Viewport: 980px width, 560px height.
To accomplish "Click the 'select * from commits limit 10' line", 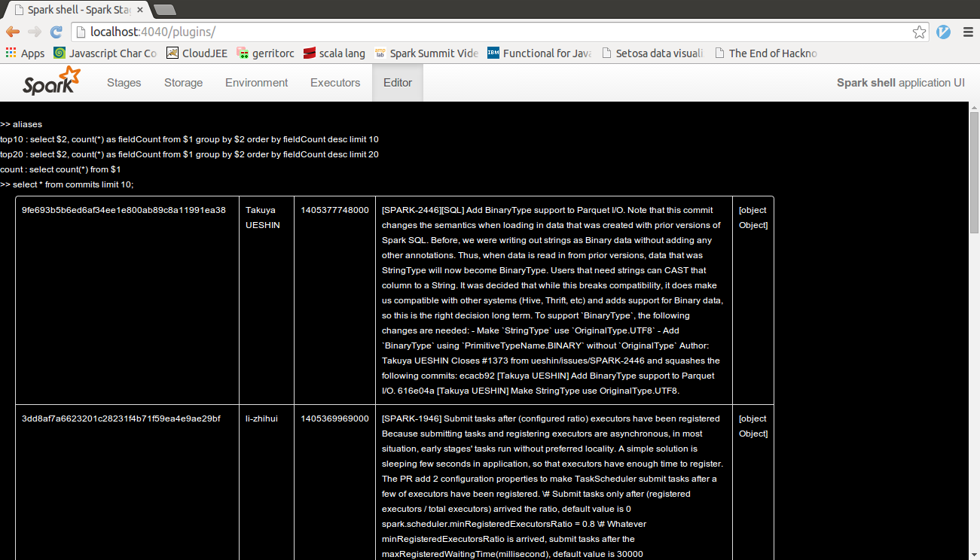I will click(x=67, y=184).
